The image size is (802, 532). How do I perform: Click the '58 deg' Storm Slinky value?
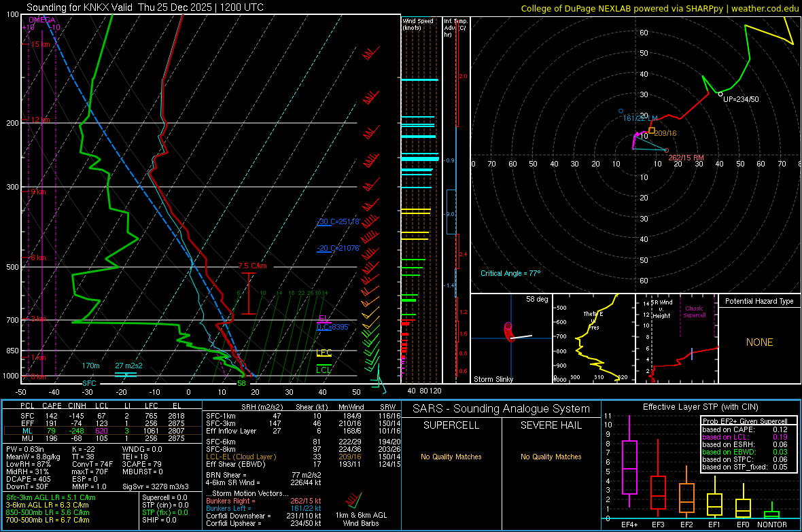pyautogui.click(x=537, y=299)
